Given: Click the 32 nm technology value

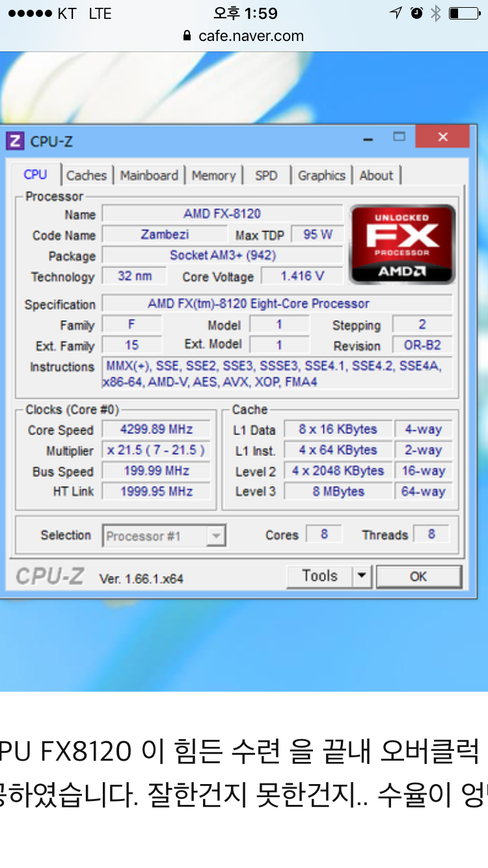Looking at the screenshot, I should pos(134,276).
